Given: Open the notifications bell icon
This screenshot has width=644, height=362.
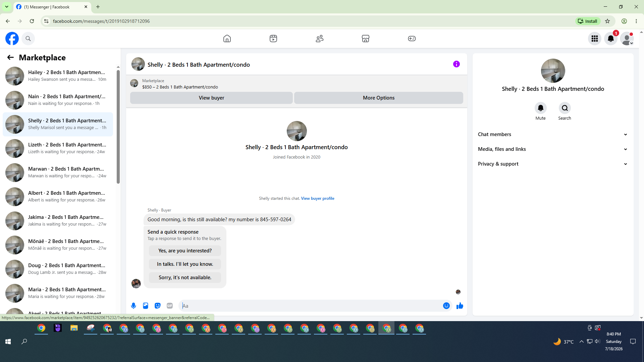Looking at the screenshot, I should pos(611,39).
